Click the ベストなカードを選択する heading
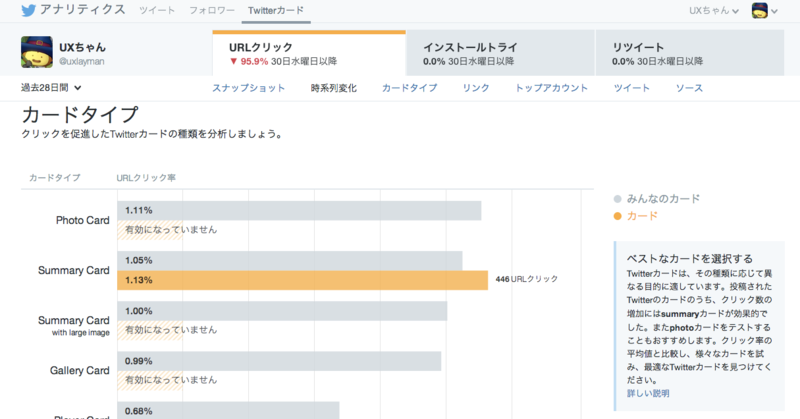The image size is (800, 419). point(690,258)
